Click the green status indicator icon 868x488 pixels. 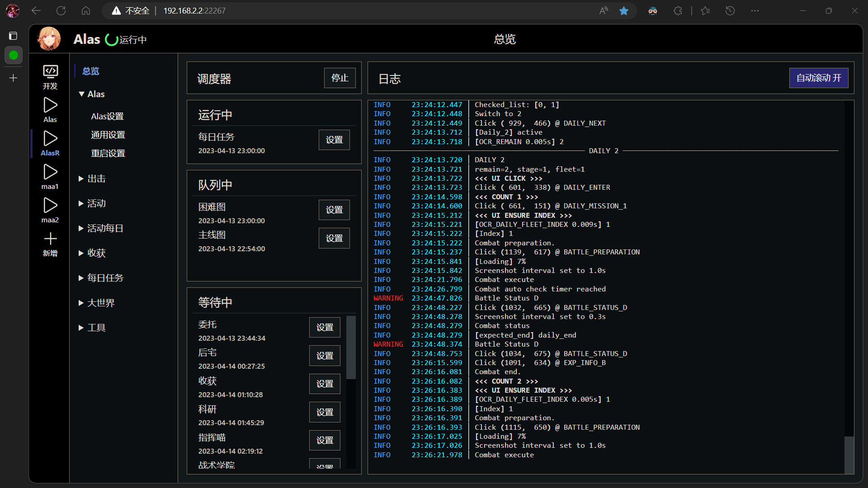14,55
